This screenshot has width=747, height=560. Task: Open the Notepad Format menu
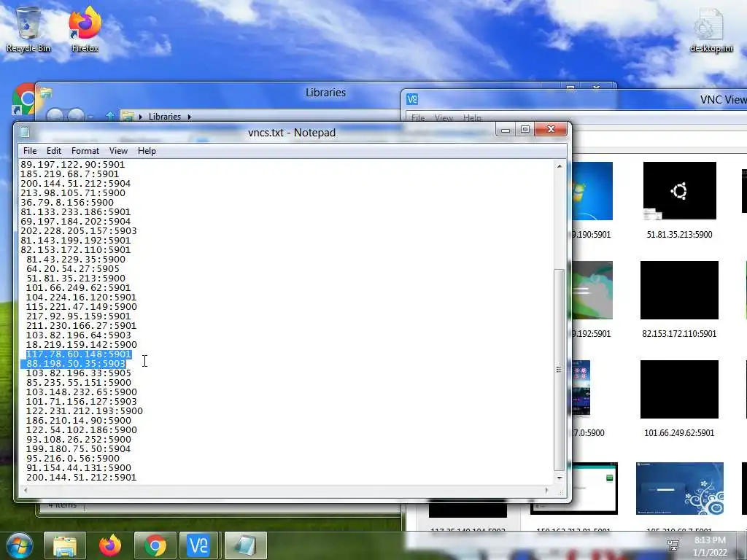(85, 150)
